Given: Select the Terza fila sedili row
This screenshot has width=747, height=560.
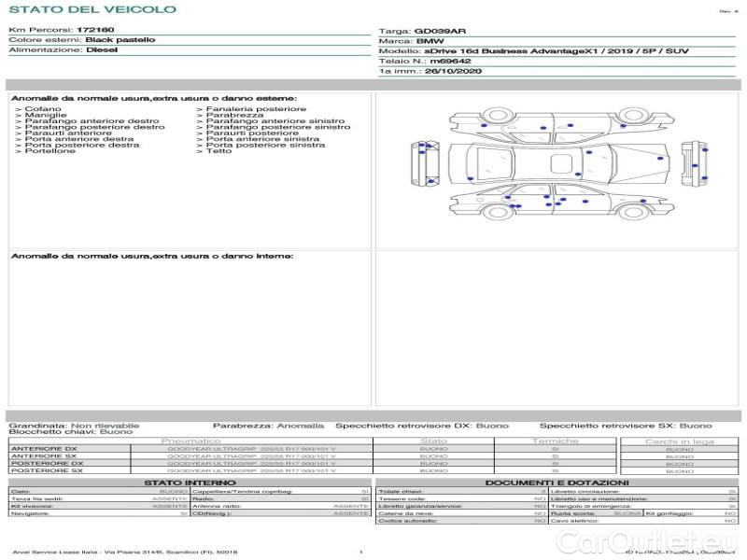Looking at the screenshot, I should click(99, 499).
